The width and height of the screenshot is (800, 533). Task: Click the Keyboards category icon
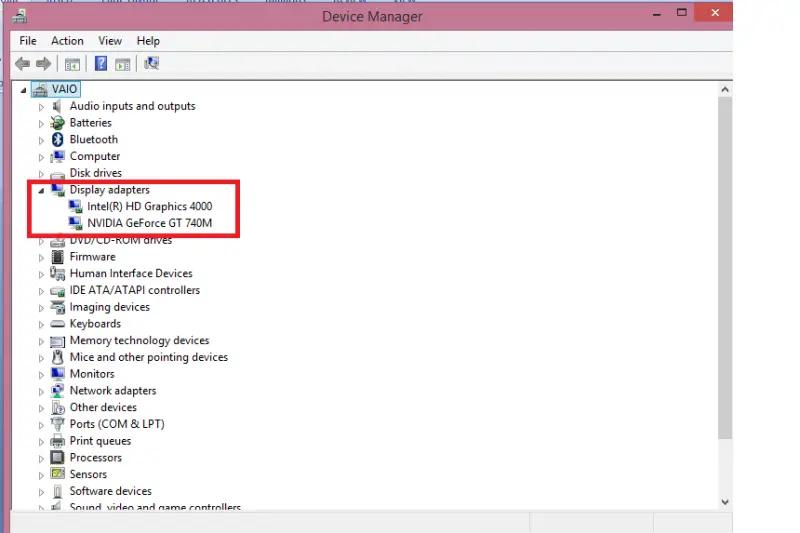[58, 324]
